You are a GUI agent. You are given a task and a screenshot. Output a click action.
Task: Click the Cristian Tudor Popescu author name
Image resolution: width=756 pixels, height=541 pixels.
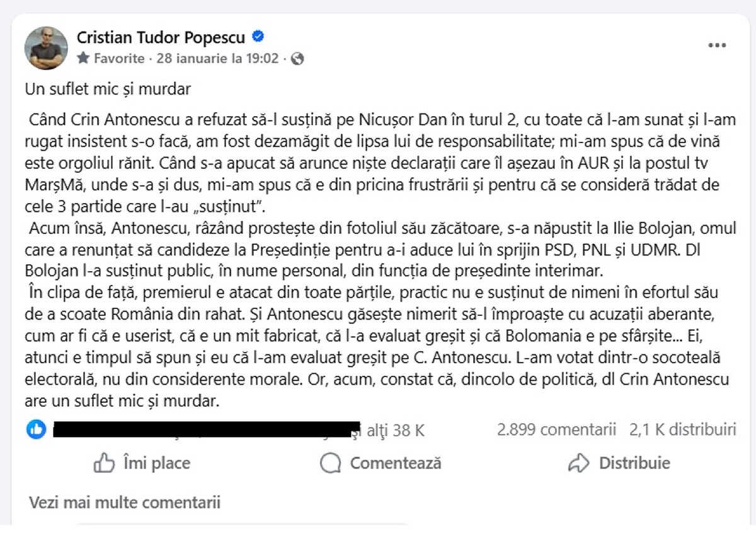click(161, 37)
